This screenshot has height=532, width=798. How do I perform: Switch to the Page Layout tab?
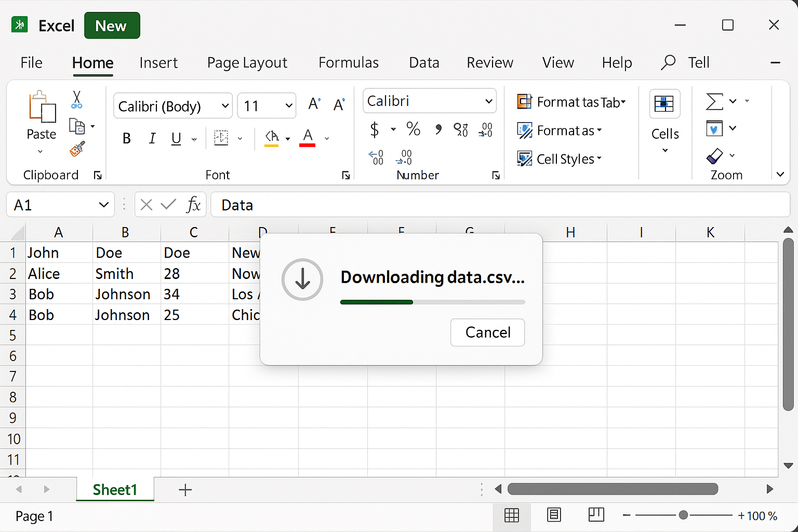pos(247,62)
